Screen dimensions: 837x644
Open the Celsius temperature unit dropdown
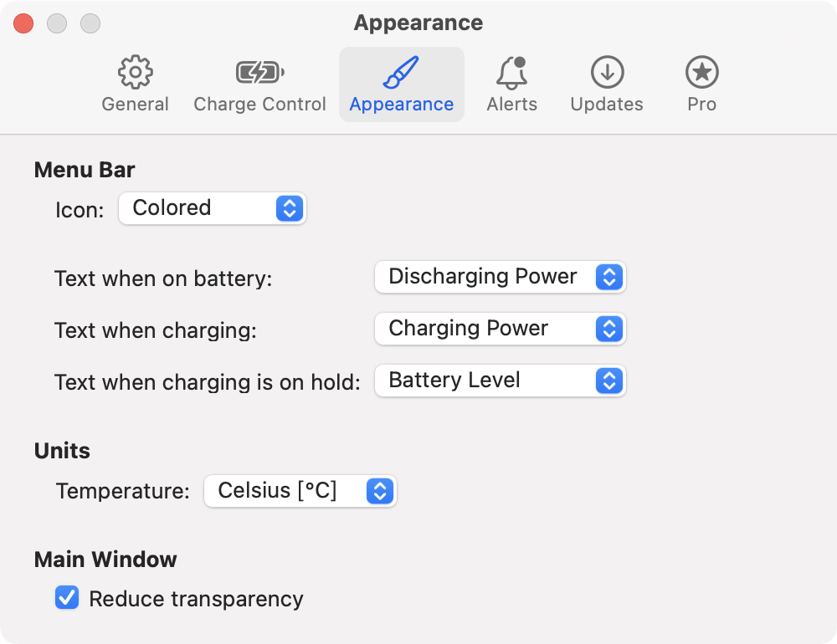300,491
